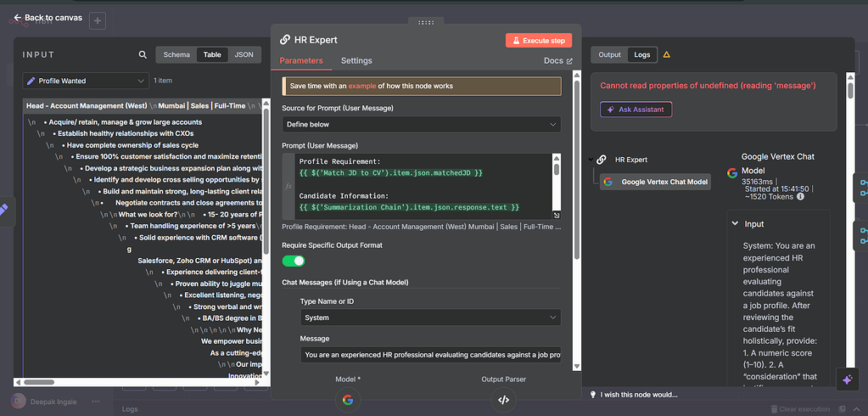Click the search icon in the Input panel
868x416 pixels.
click(x=143, y=55)
